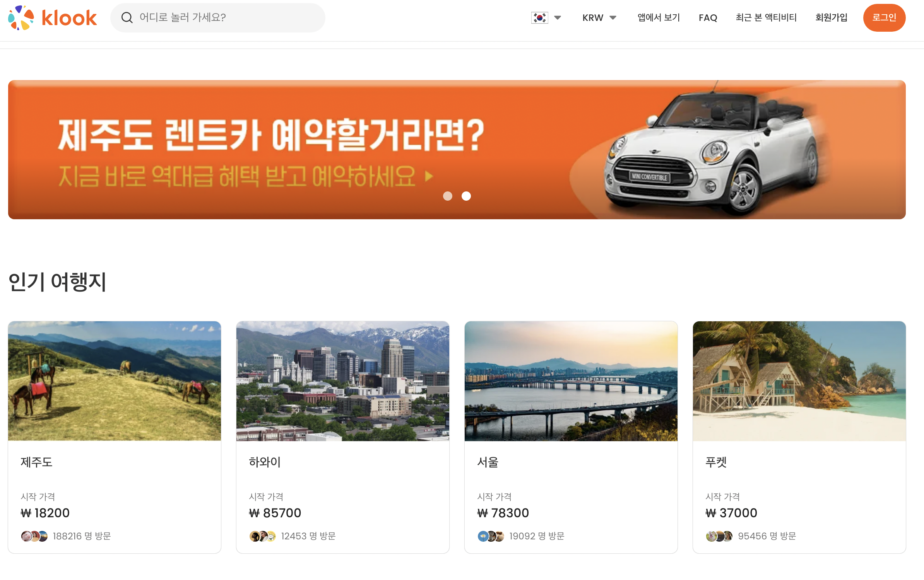Open the 푸켓 beach photo thumbnail
Screen dimensions: 924x580
pyautogui.click(x=799, y=381)
